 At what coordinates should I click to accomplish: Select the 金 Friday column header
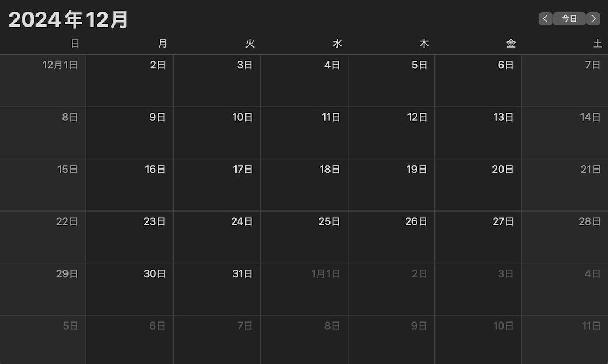(x=511, y=44)
